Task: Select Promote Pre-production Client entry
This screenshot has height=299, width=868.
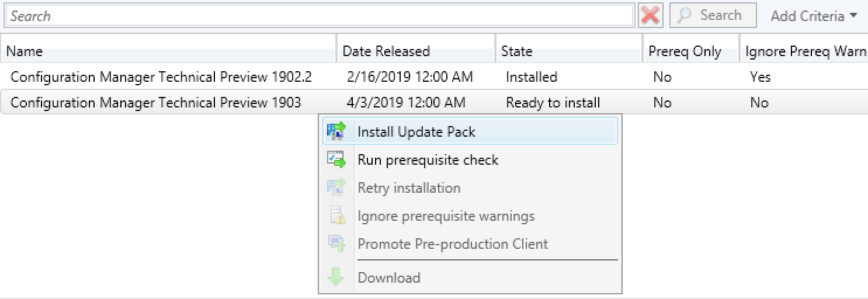Action: pos(470,244)
